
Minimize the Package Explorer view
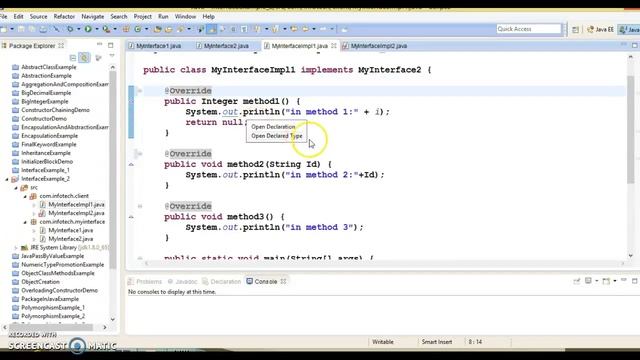pos(100,44)
